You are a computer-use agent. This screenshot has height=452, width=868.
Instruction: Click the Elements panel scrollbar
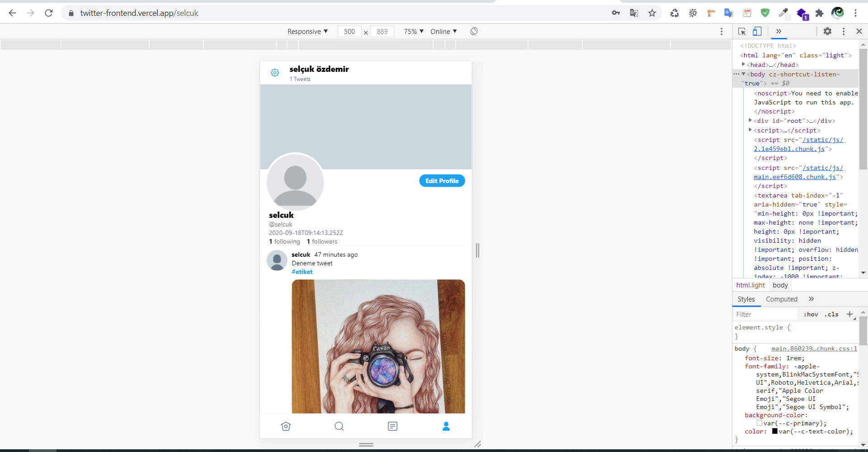point(863,108)
